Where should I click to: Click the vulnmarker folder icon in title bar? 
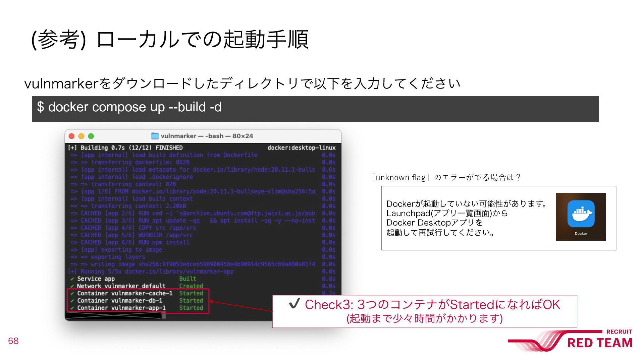tap(155, 136)
